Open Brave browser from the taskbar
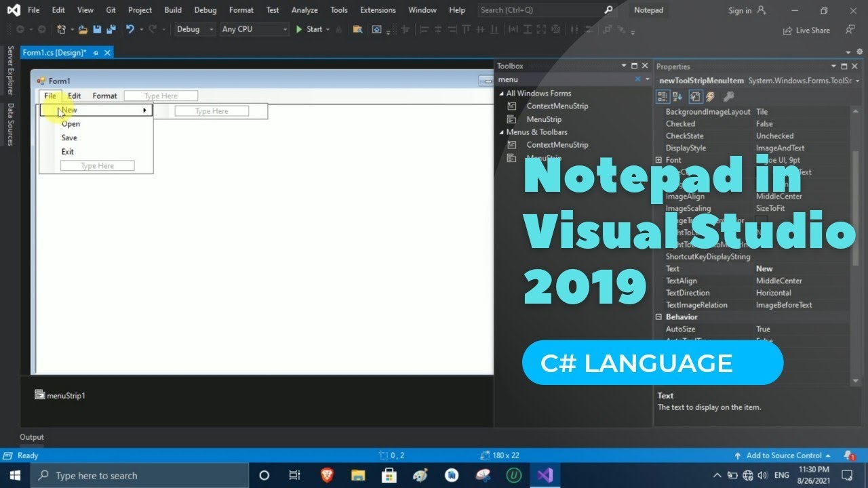Viewport: 868px width, 488px height. click(327, 475)
